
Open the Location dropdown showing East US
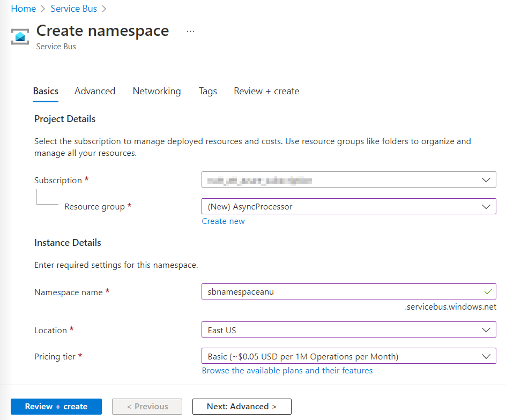(x=486, y=329)
